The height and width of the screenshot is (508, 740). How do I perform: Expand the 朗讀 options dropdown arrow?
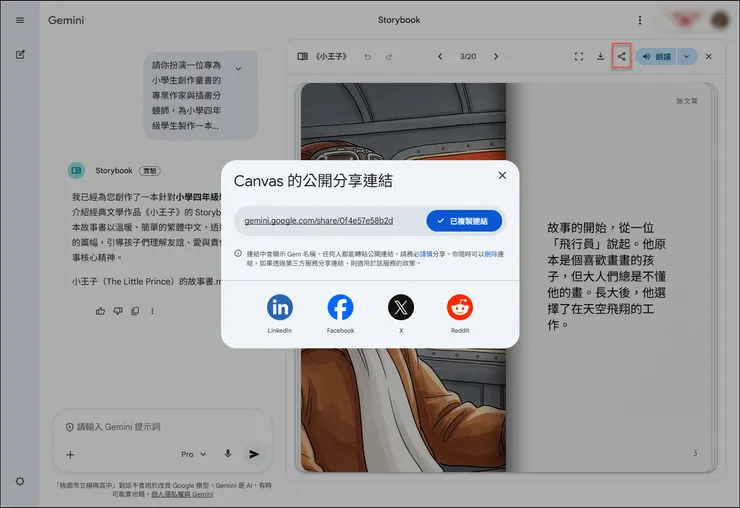coord(687,57)
